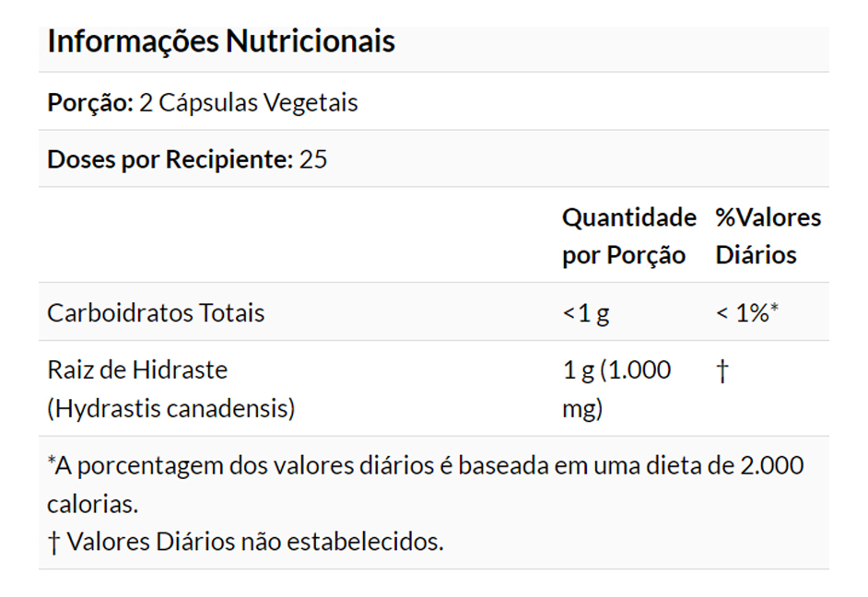This screenshot has height=597, width=868.
Task: Select the Carboidratos Totais row label
Action: [x=156, y=313]
